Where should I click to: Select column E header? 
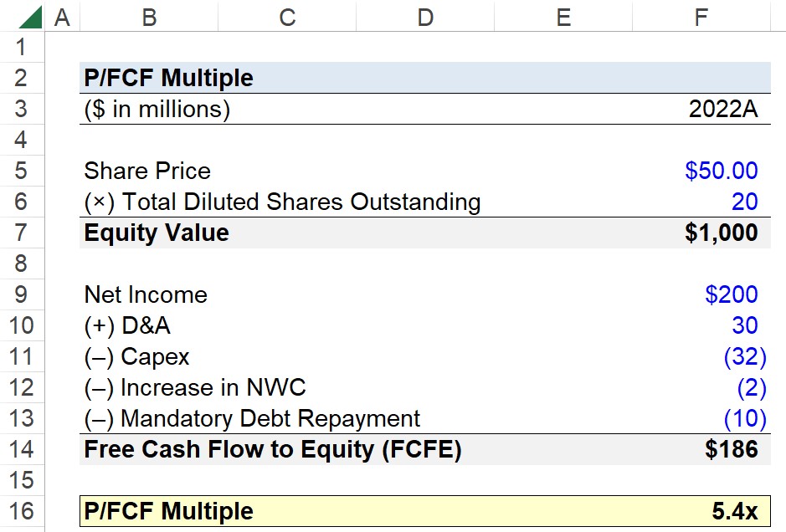tap(563, 17)
